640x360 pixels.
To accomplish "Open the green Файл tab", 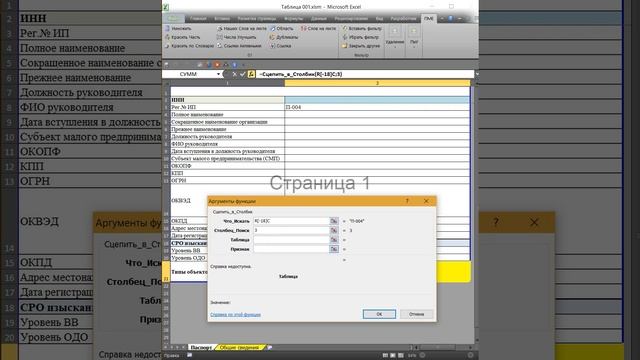I will click(x=173, y=18).
